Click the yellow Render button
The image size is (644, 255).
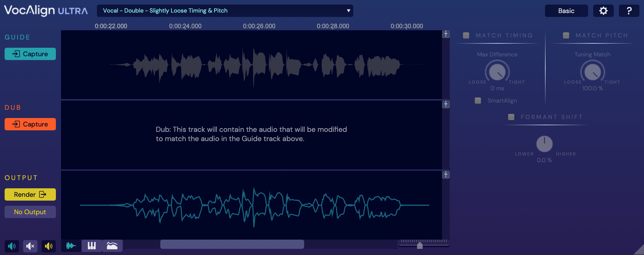pos(30,194)
